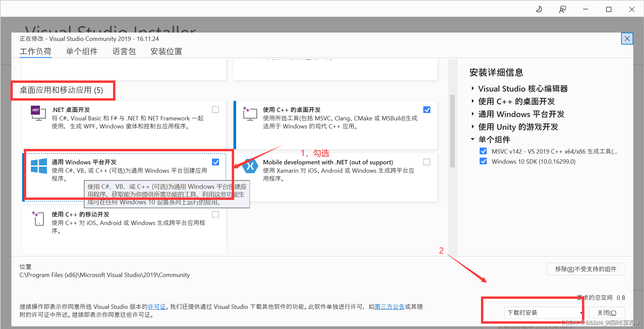
Task: Click the 使用 C++ 的桌面开发 monitor icon
Action: [x=250, y=113]
